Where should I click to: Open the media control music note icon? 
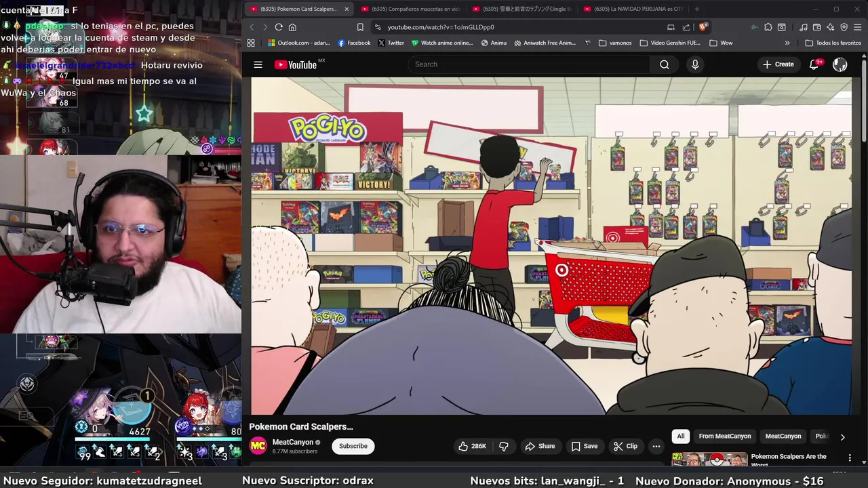(804, 27)
